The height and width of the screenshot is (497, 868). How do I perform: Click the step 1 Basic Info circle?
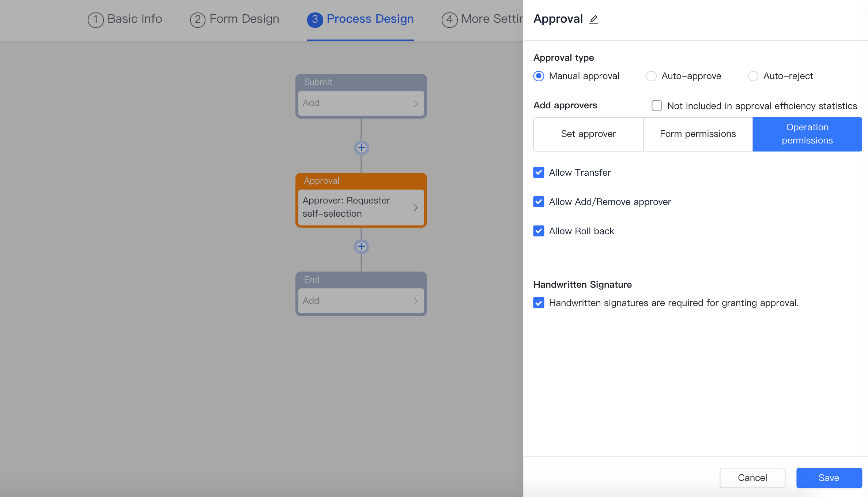[95, 19]
